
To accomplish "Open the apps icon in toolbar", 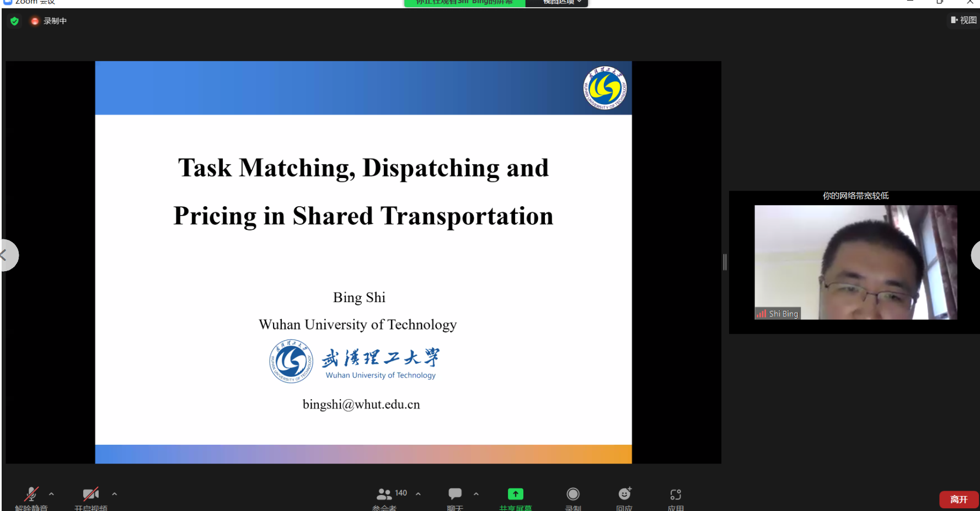I will [x=676, y=494].
